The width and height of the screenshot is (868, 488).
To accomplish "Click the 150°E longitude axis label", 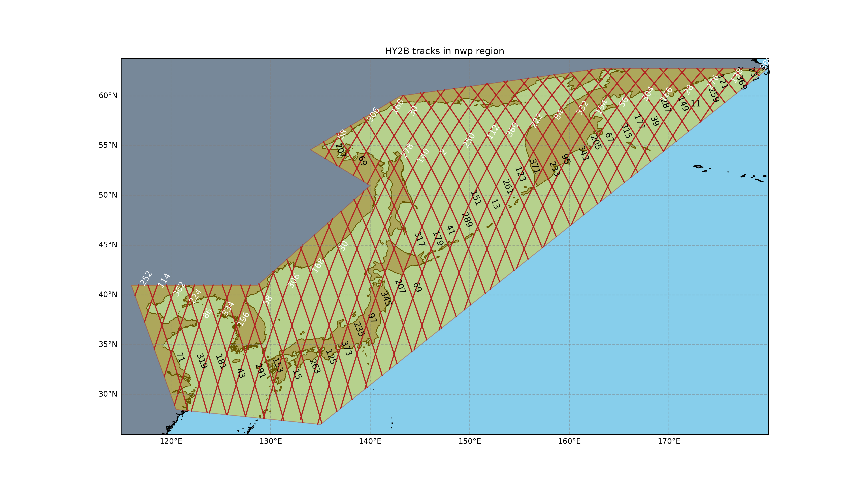I will point(470,441).
